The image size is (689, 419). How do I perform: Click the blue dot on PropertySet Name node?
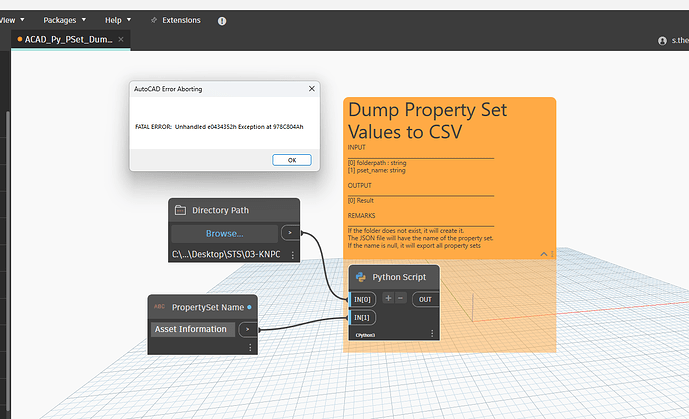[x=249, y=307]
